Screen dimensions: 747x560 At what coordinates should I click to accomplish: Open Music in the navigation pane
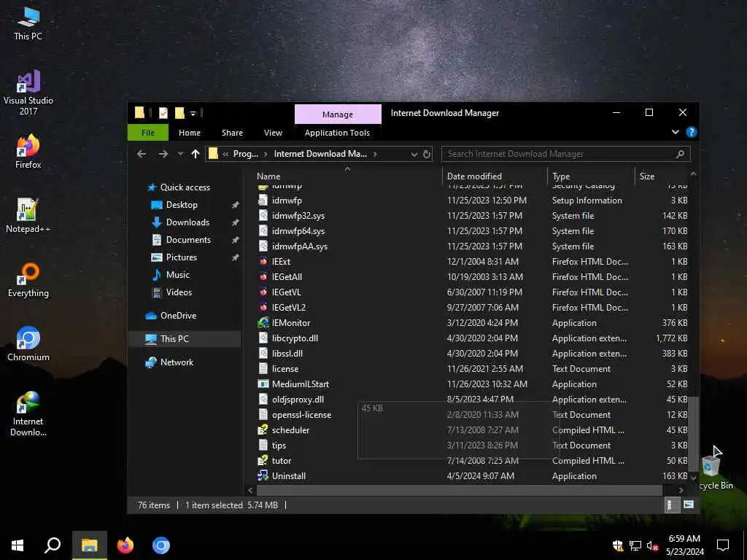[178, 275]
